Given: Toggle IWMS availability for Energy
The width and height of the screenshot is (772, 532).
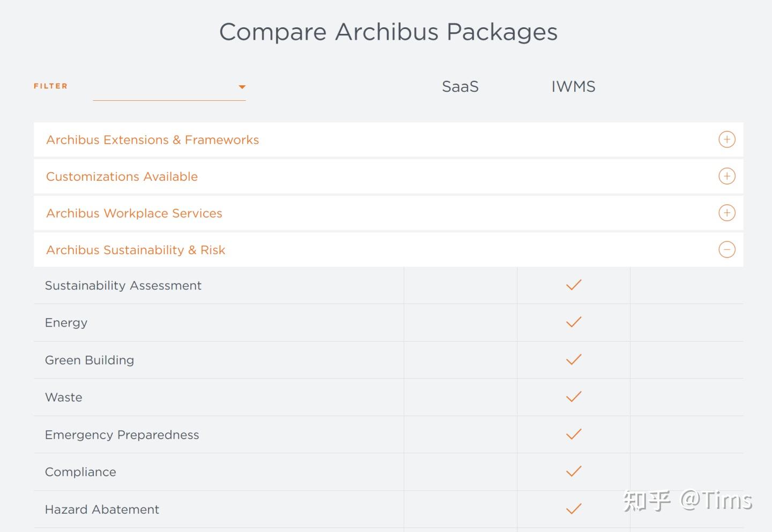Looking at the screenshot, I should click(573, 322).
